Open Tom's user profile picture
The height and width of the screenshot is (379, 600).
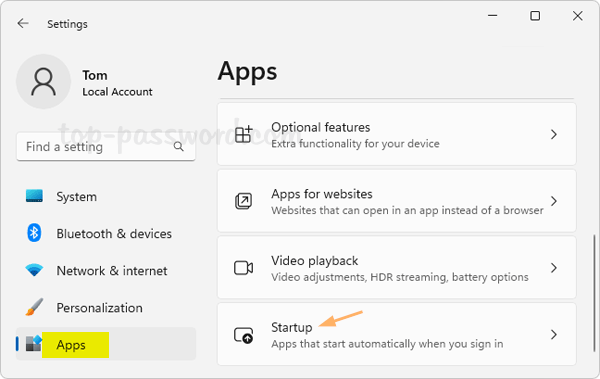44,82
